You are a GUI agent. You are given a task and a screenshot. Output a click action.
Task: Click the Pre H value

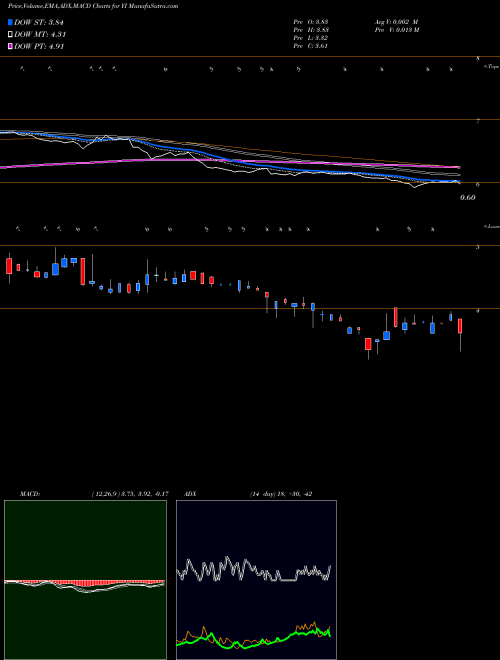tap(311, 30)
